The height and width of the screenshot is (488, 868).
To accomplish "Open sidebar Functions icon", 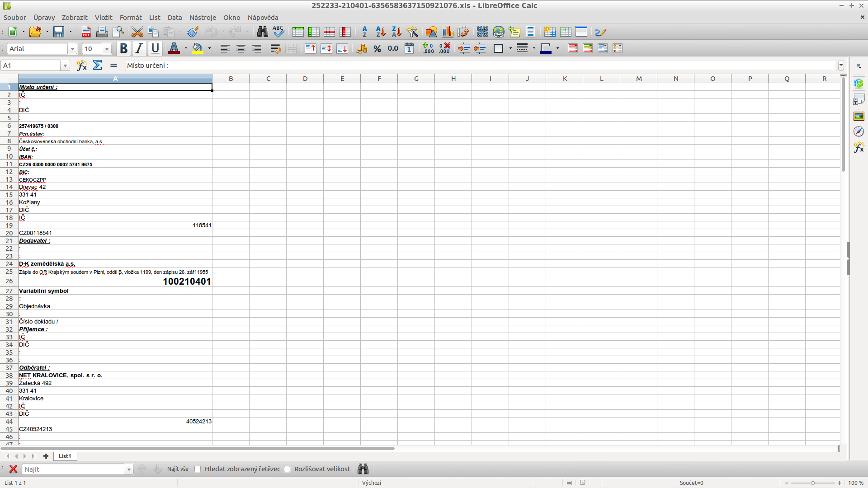I will (859, 147).
